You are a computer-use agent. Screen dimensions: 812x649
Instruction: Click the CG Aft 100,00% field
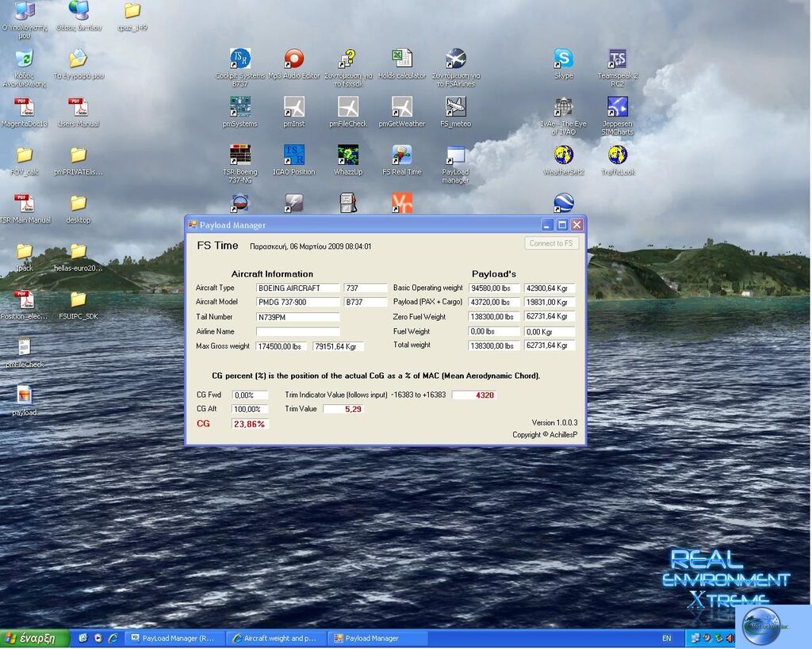click(250, 409)
